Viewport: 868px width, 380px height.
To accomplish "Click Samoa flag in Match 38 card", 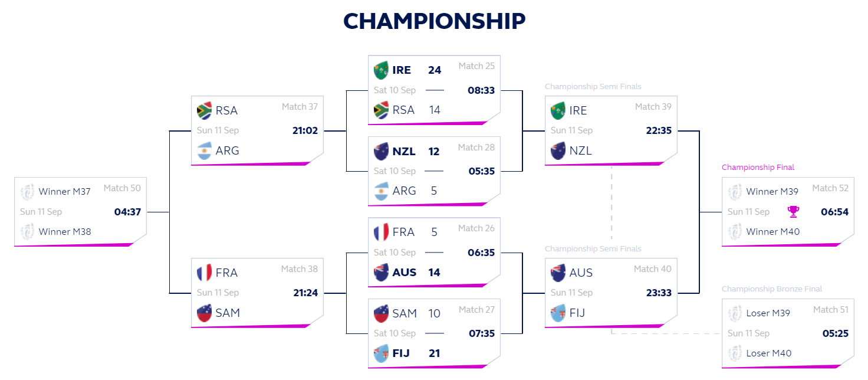I will [x=205, y=313].
